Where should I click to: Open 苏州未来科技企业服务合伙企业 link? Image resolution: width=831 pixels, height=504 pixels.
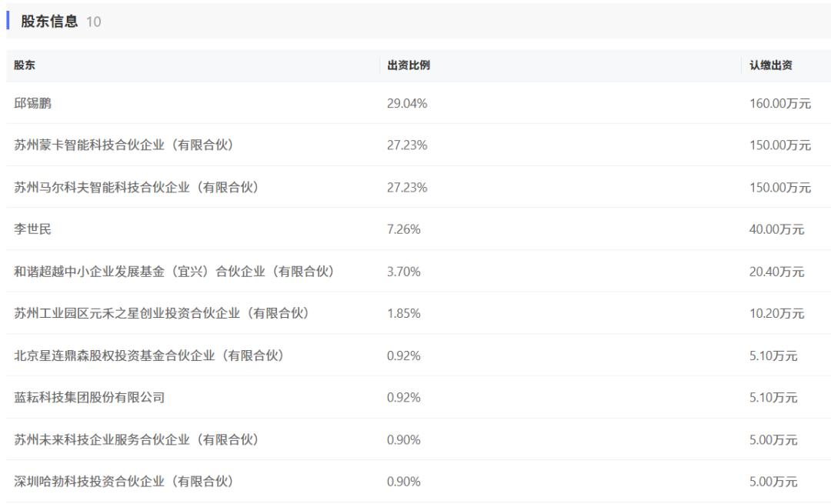pos(135,439)
